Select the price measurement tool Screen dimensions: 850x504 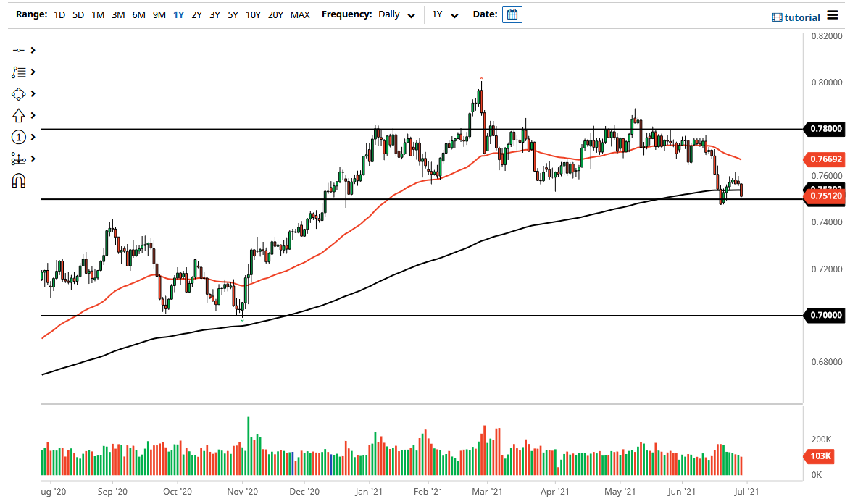pyautogui.click(x=18, y=159)
